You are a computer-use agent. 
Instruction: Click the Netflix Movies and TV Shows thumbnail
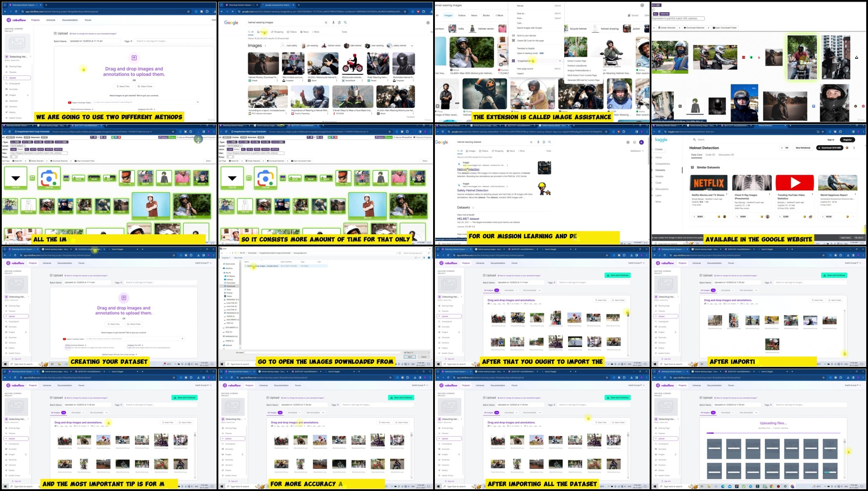coord(709,183)
